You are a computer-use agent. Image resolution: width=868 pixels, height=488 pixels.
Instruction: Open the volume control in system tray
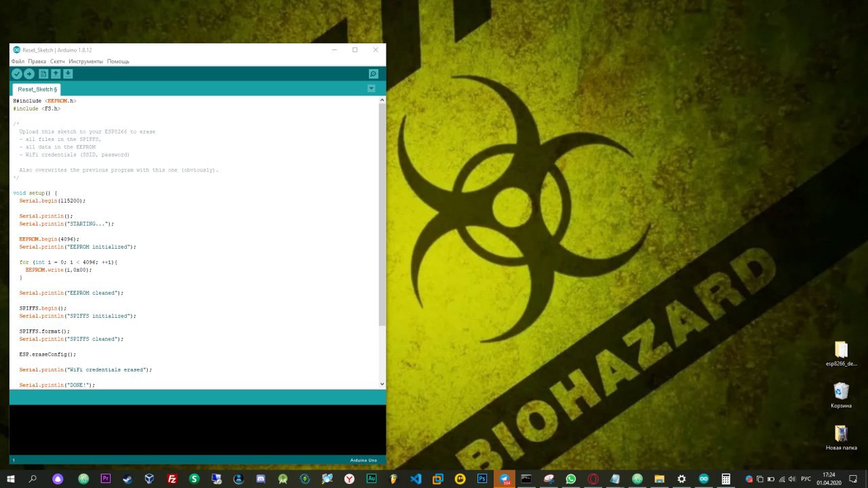coord(792,479)
